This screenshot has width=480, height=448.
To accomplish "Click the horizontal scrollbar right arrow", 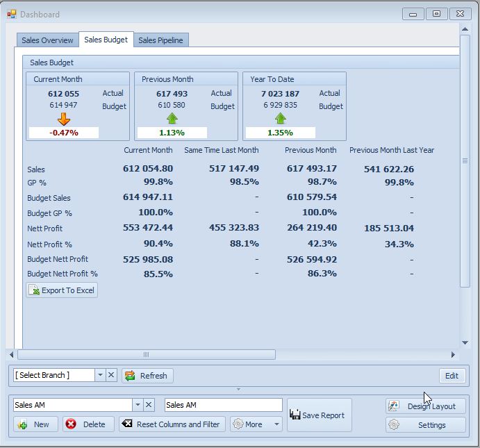I will [453, 355].
